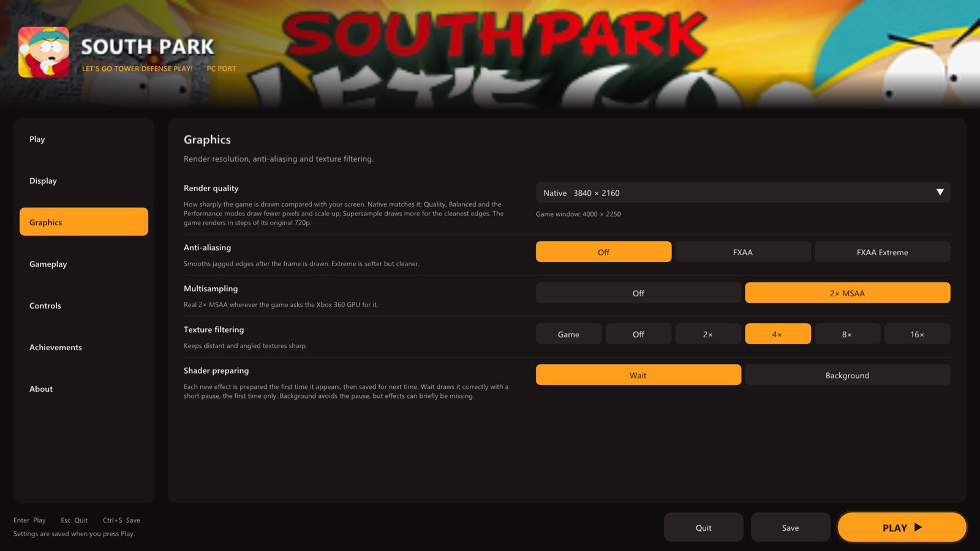This screenshot has height=551, width=980.
Task: Set Texture filtering to Game
Action: coord(568,334)
